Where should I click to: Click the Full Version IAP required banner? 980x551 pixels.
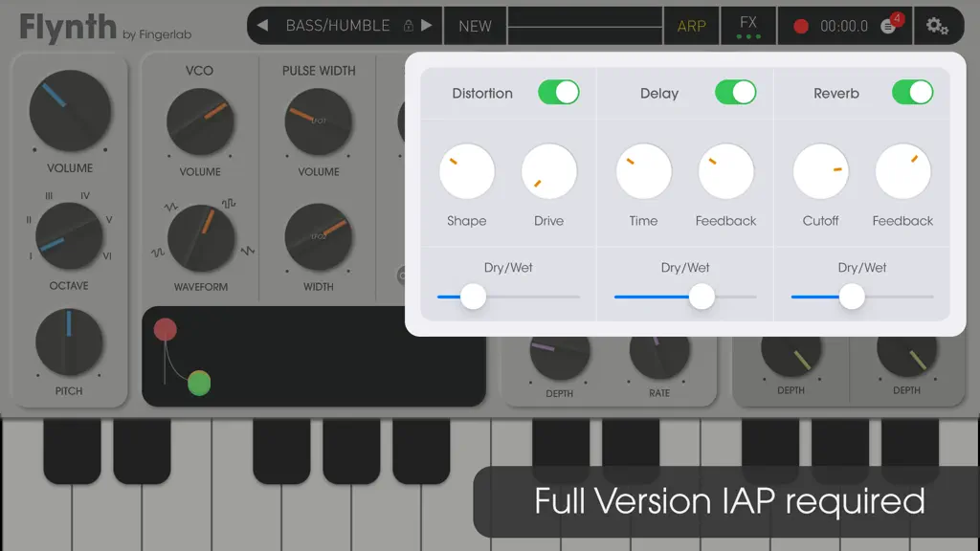pos(726,501)
